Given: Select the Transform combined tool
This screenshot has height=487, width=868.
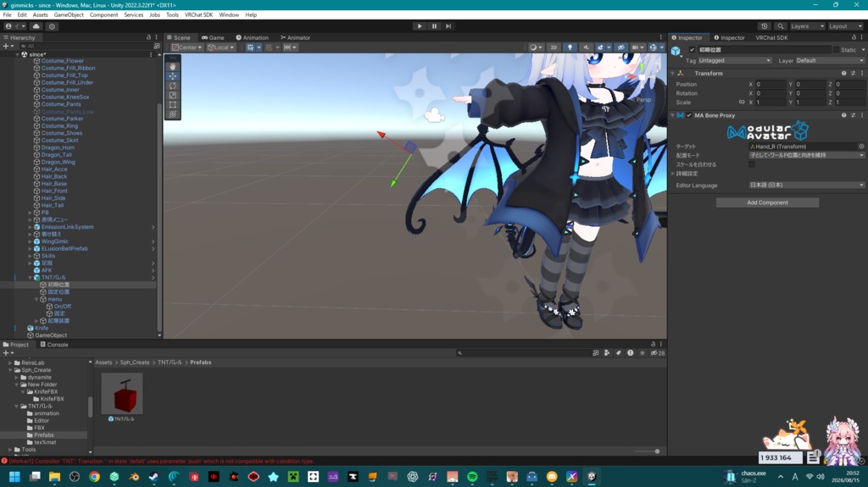Looking at the screenshot, I should [173, 114].
